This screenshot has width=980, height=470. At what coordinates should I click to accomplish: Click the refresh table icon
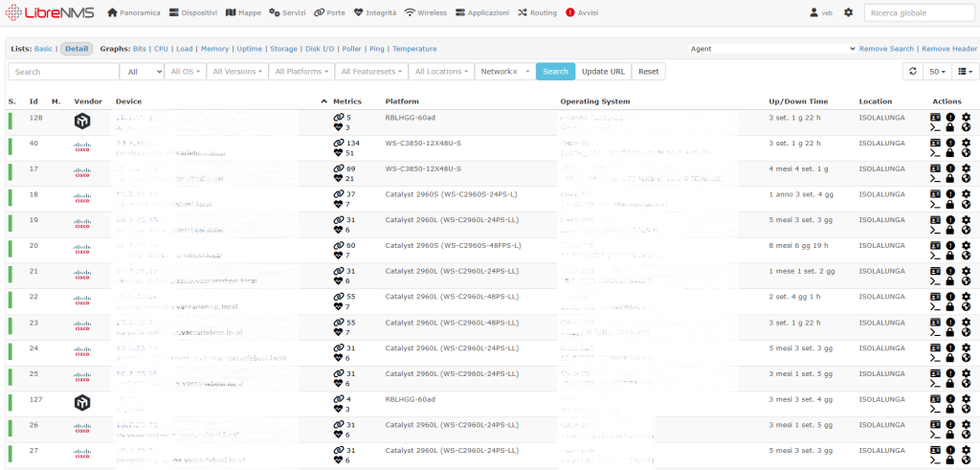(913, 72)
